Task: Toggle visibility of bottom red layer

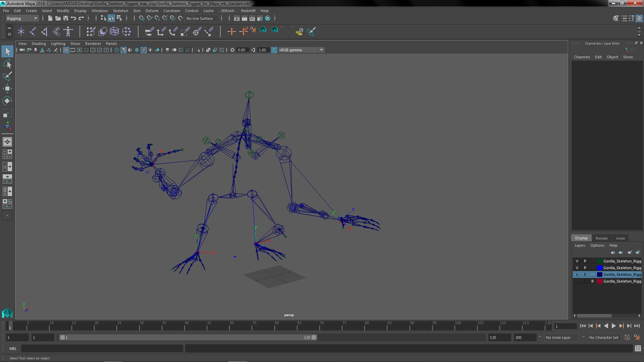Action: [x=576, y=281]
